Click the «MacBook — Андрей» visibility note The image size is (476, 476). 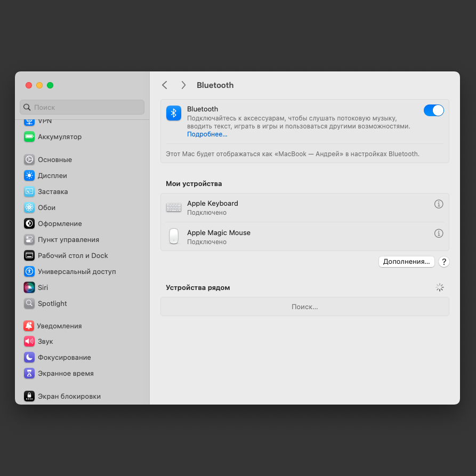click(x=293, y=154)
